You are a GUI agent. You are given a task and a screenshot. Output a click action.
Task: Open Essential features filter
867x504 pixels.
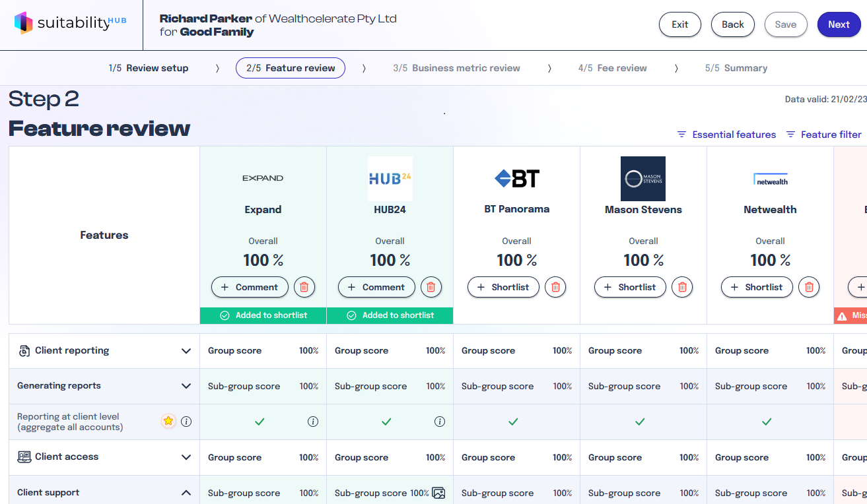tap(726, 135)
